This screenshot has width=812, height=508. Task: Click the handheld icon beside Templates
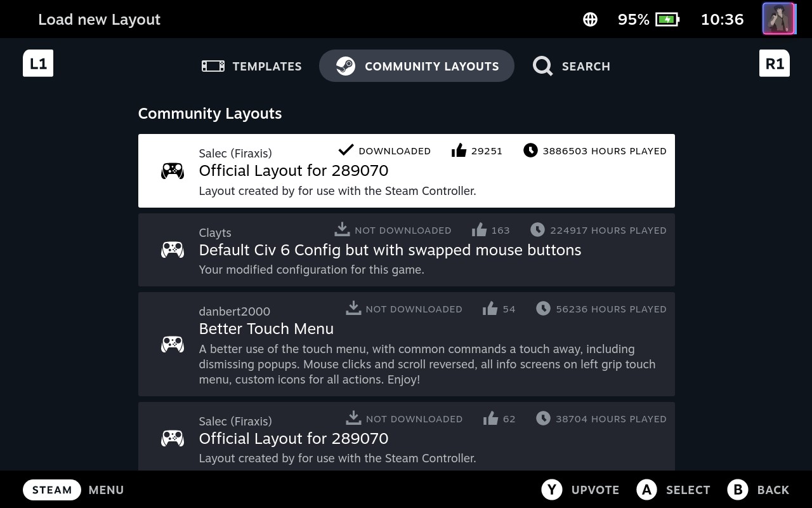[213, 66]
